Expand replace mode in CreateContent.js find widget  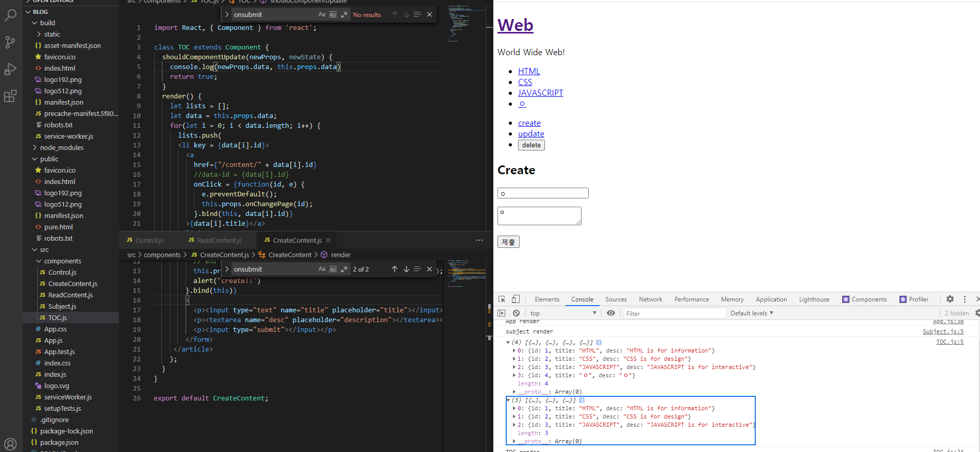[x=227, y=269]
